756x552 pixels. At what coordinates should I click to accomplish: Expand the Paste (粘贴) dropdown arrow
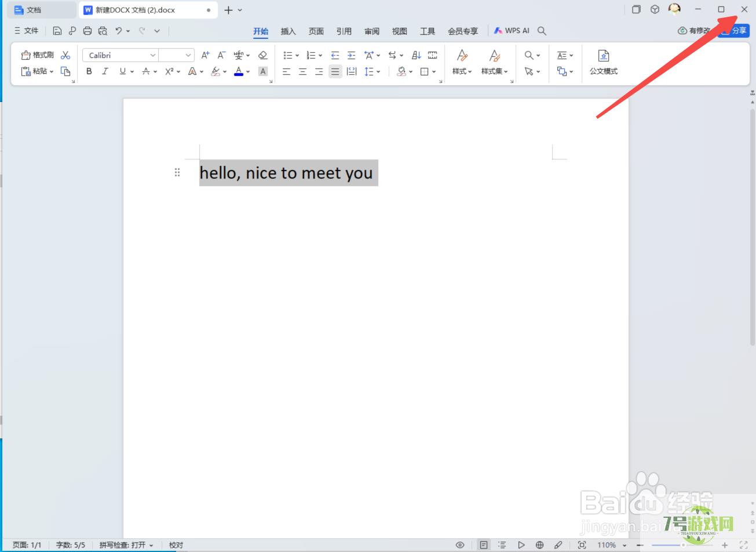(x=52, y=72)
